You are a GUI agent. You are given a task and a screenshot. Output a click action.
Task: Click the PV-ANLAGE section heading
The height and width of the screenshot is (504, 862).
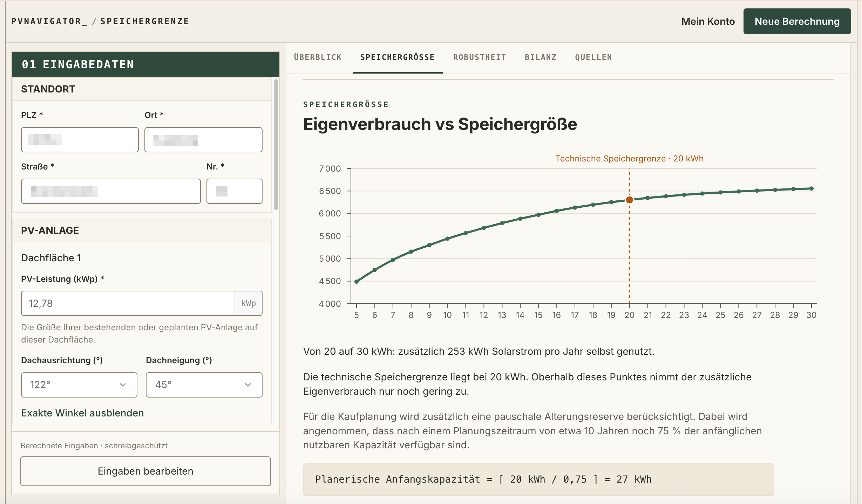[50, 230]
